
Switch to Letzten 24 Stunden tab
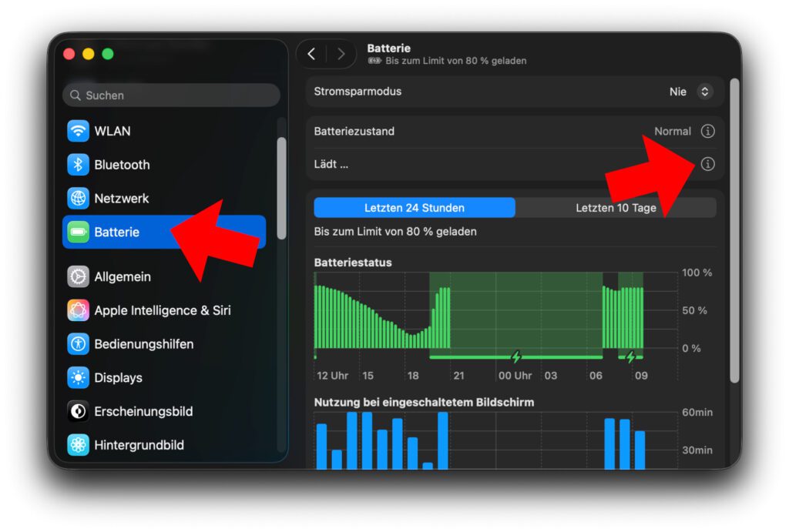click(x=414, y=208)
